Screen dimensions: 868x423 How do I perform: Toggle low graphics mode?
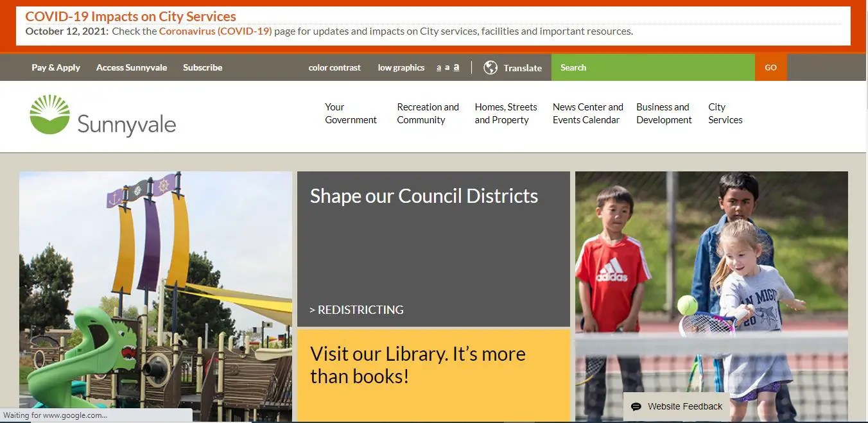(401, 67)
